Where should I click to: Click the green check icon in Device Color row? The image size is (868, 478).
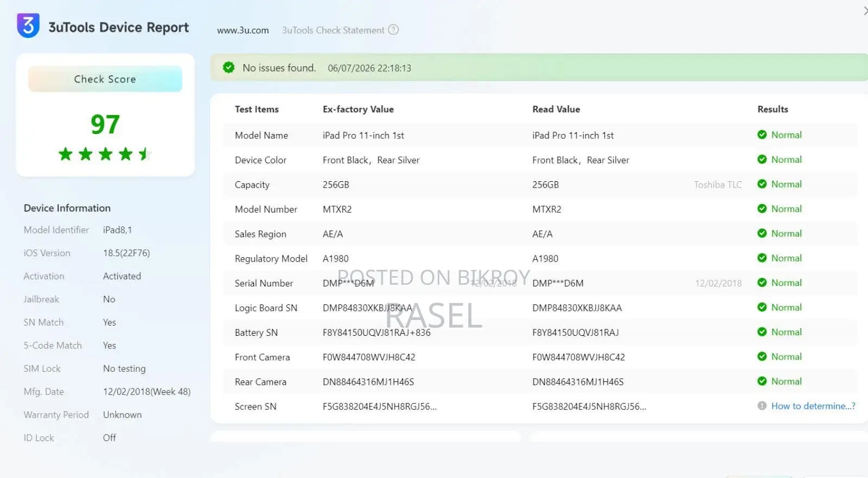[762, 160]
